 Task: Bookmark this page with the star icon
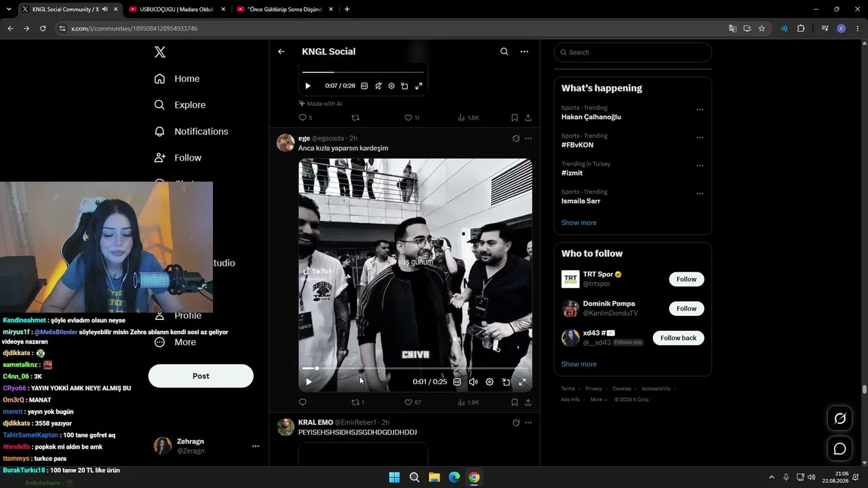(x=762, y=28)
